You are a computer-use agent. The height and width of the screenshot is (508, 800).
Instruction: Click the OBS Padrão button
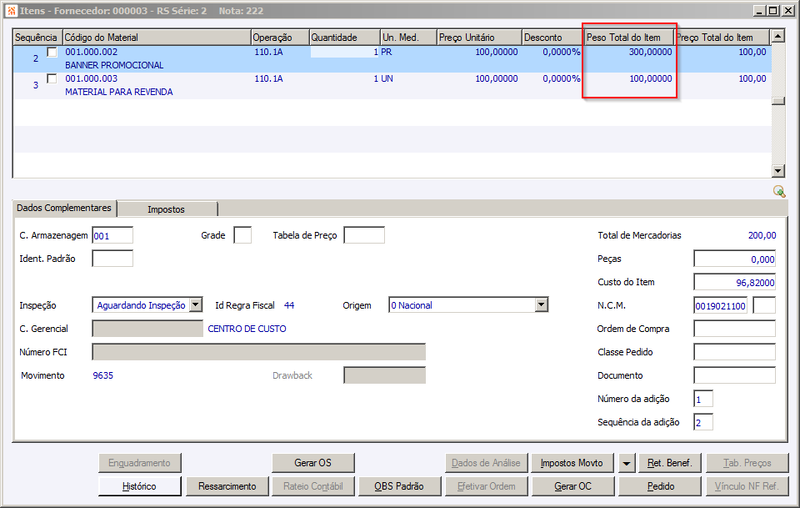pos(399,487)
